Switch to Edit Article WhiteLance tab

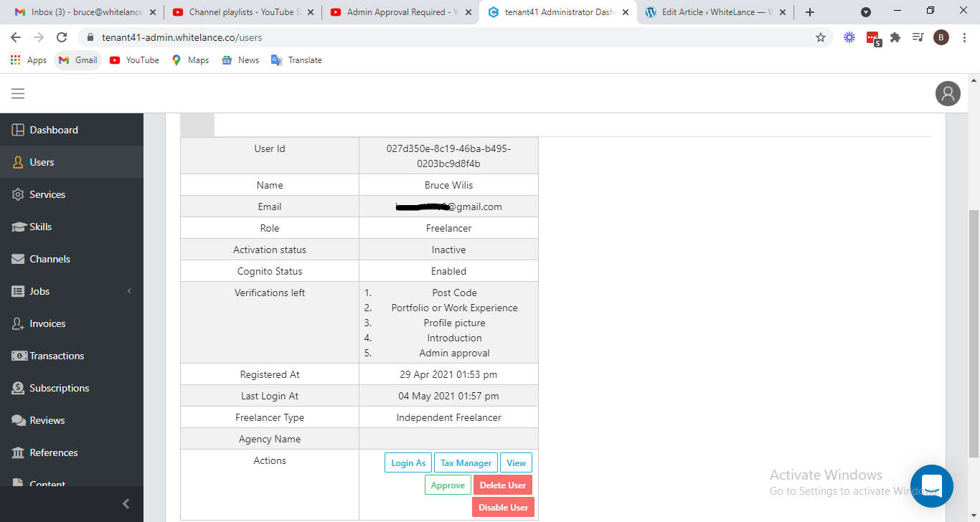[717, 12]
